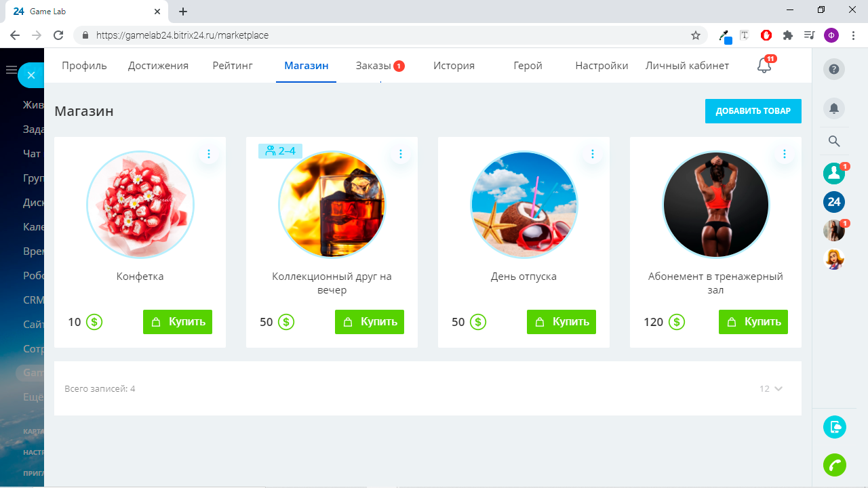Image resolution: width=868 pixels, height=488 pixels.
Task: Open options menu for Абонемент в тренажерный зал
Action: (x=785, y=154)
